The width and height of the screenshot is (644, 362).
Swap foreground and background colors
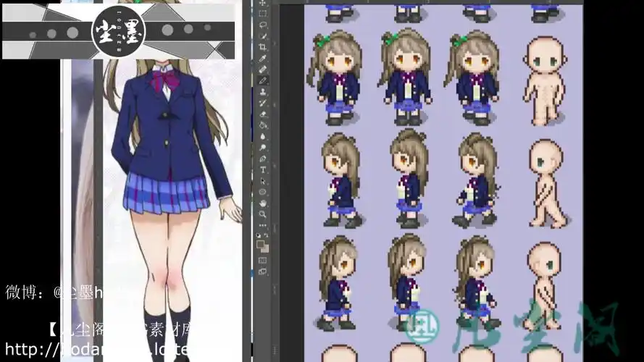coord(266,235)
